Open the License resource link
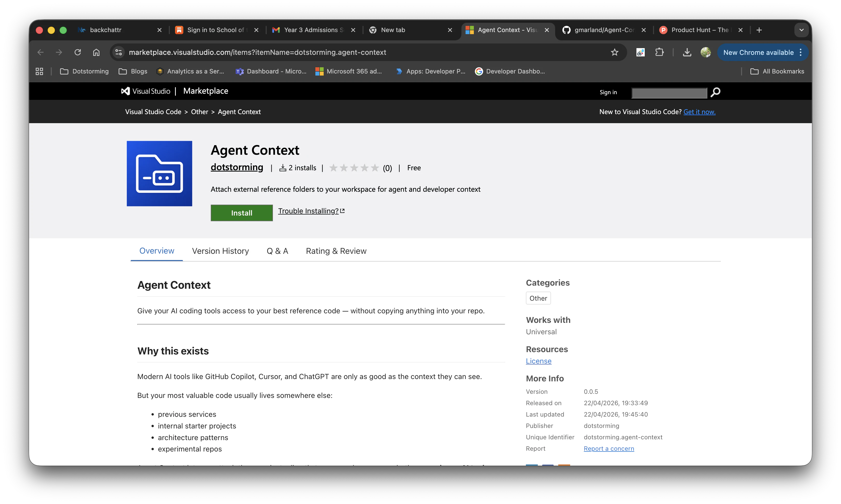 (538, 361)
